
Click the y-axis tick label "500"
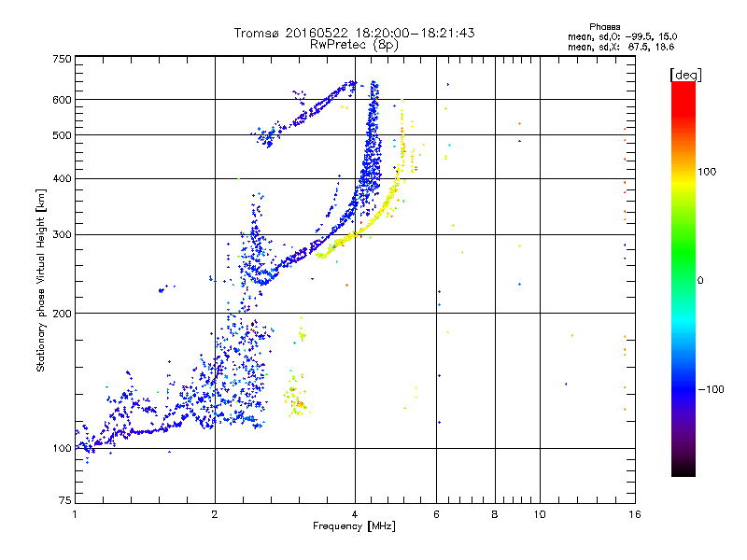tap(62, 135)
